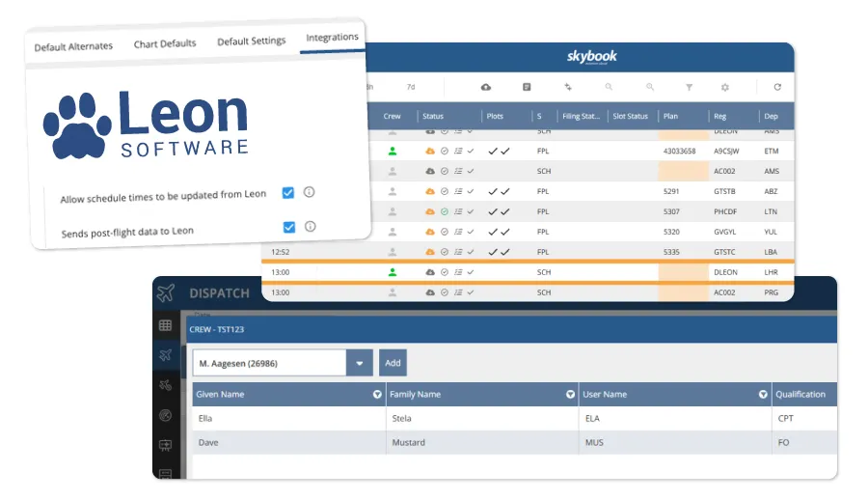868x500 pixels.
Task: Click the Dep column header
Action: [x=772, y=117]
